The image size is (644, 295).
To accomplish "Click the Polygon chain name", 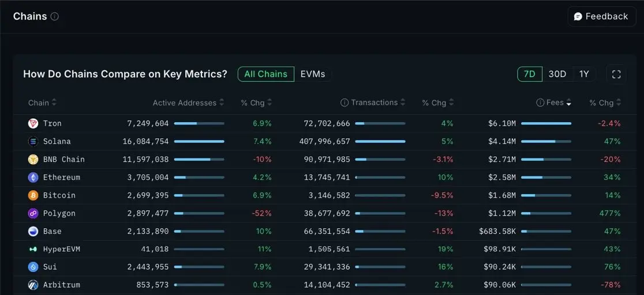I will point(59,213).
